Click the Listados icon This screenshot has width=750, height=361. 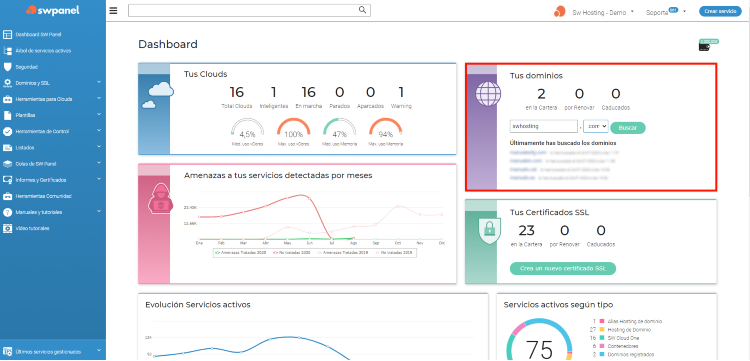(7, 148)
